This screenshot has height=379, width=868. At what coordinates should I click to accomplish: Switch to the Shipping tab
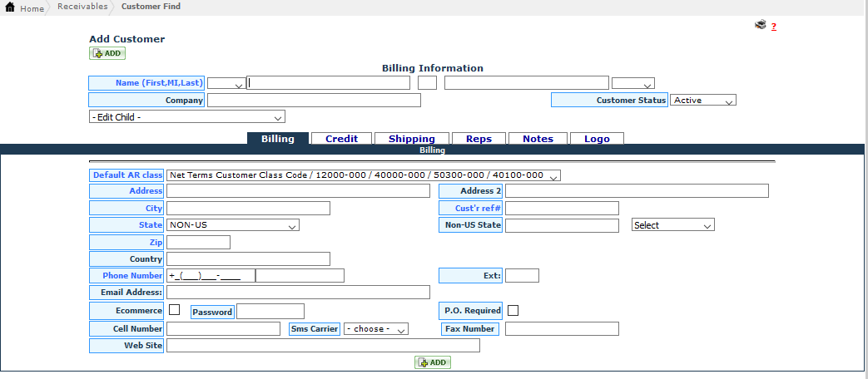click(x=411, y=139)
